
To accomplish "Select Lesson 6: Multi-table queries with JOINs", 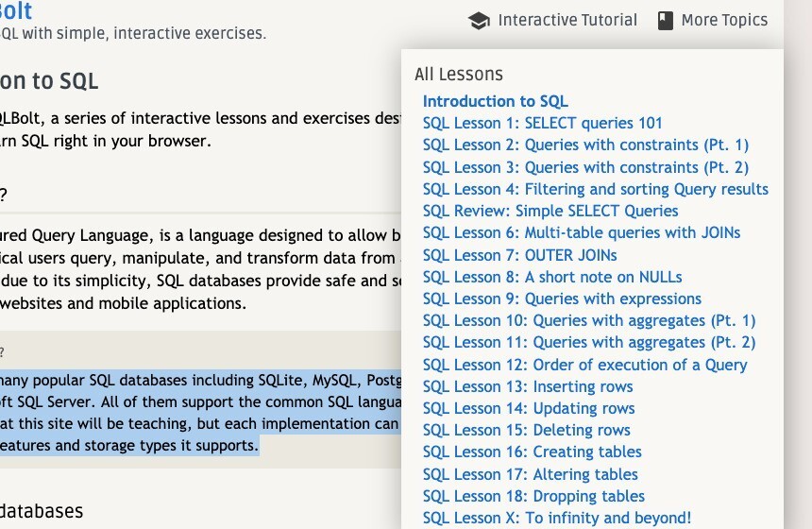I will tap(582, 232).
